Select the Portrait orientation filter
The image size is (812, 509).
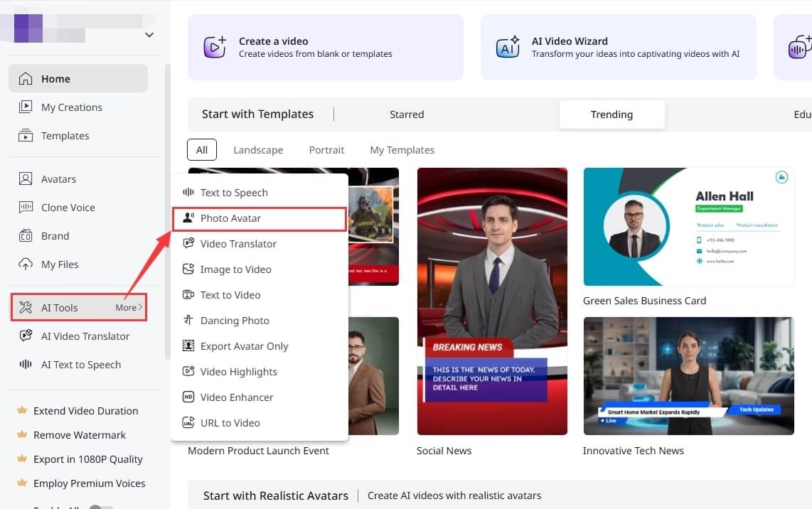pyautogui.click(x=326, y=149)
